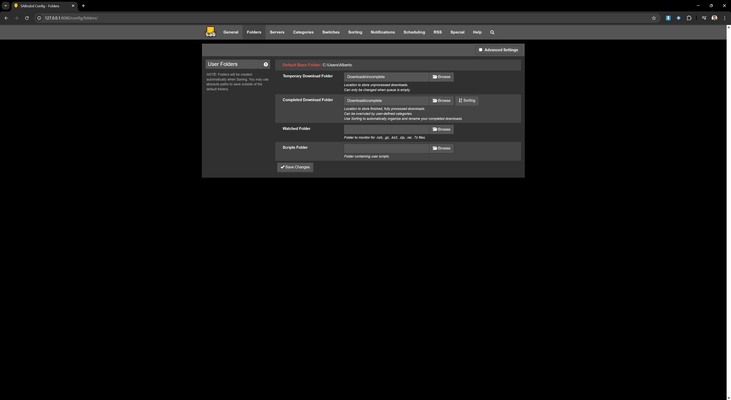Switch to the RSS tab

coord(438,32)
